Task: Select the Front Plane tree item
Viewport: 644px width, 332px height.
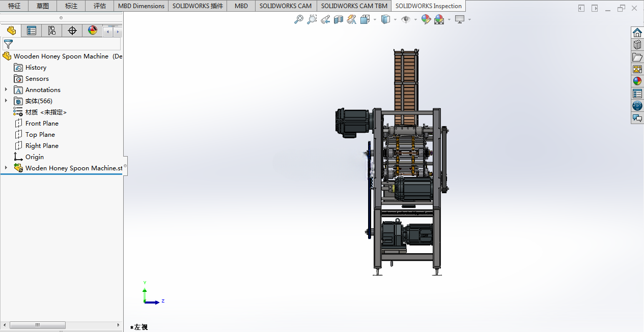Action: tap(42, 123)
